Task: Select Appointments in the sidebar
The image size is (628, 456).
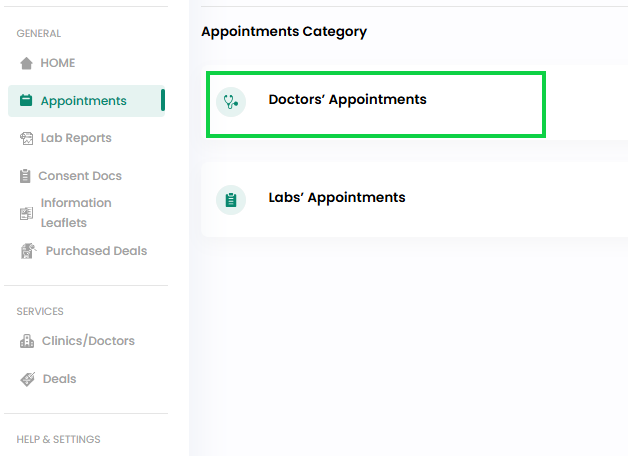Action: [x=87, y=101]
